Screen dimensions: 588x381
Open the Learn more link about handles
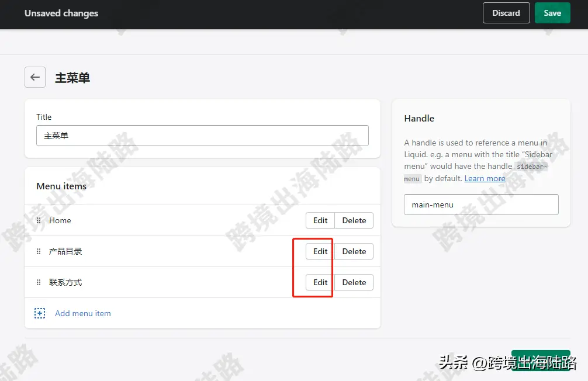coord(485,178)
